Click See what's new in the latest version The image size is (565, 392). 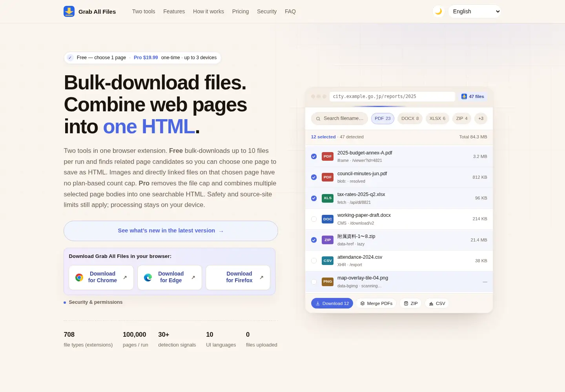click(171, 231)
